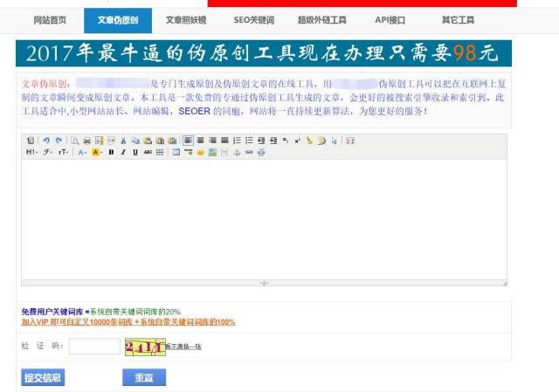Undo the last edit
Image resolution: width=559 pixels, height=392 pixels.
[x=46, y=141]
